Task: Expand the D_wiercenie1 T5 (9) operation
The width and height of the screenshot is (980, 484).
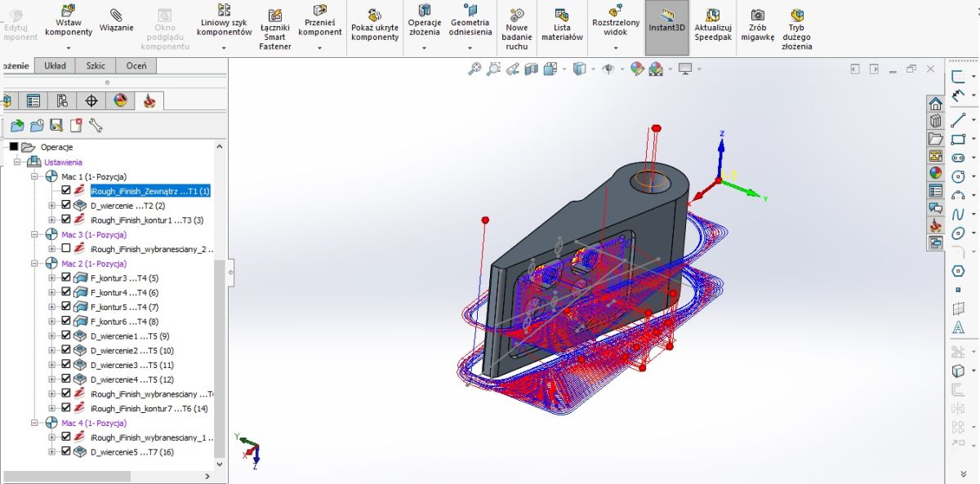Action: 52,336
